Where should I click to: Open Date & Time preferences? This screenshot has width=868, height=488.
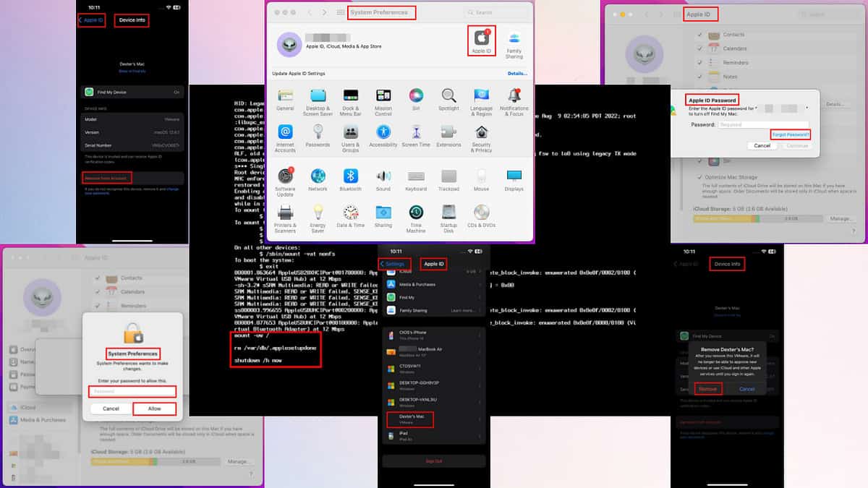(351, 217)
